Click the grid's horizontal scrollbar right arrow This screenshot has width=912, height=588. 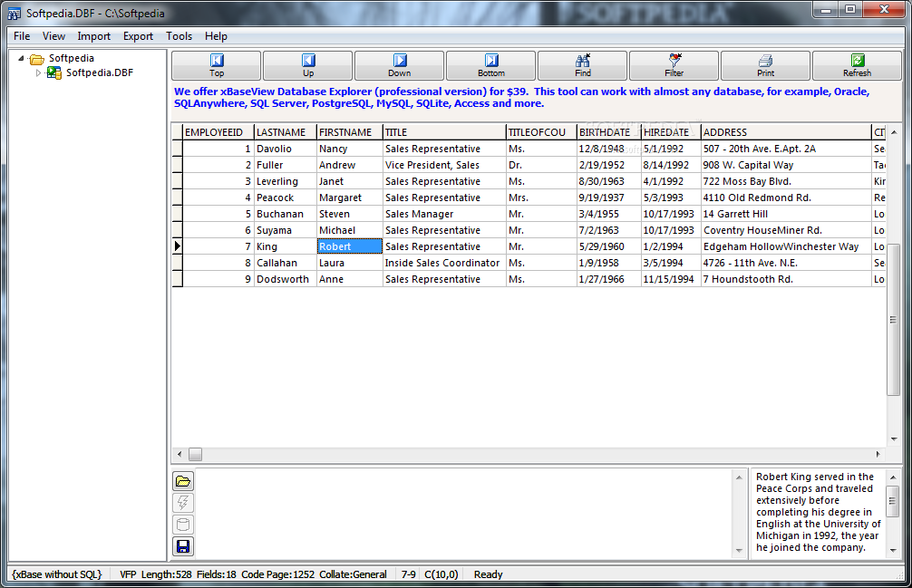tap(878, 454)
